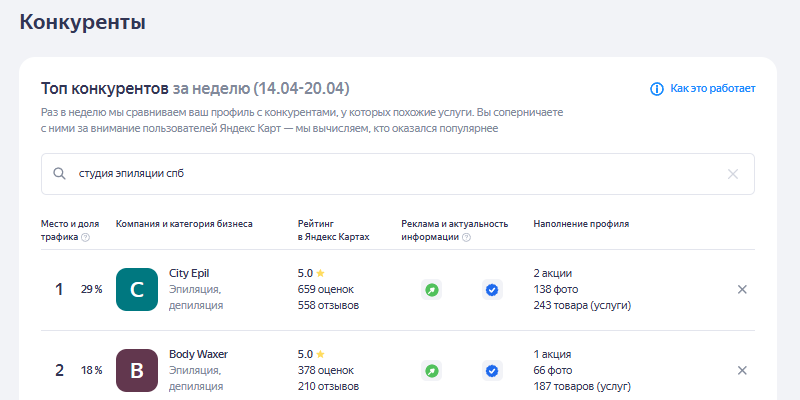The width and height of the screenshot is (800, 400).
Task: Click the Body Waxer blue verified checkmark icon
Action: tap(492, 370)
